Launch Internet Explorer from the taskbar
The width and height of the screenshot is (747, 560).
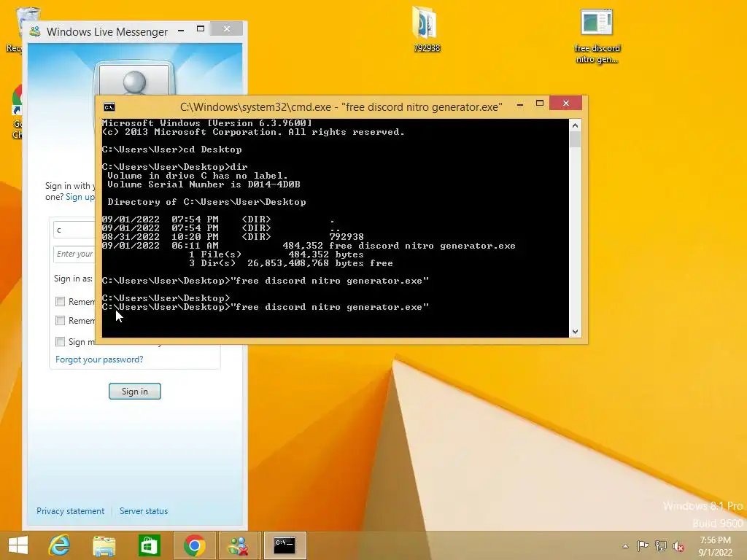(x=60, y=545)
